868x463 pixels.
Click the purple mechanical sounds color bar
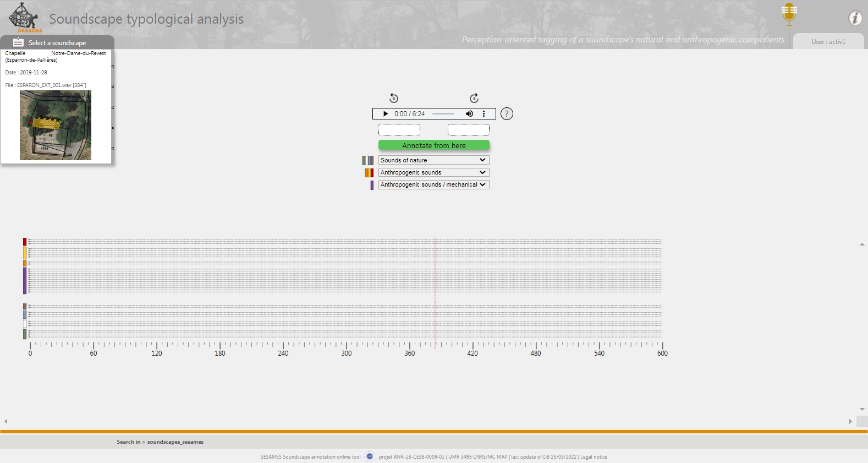pyautogui.click(x=372, y=185)
